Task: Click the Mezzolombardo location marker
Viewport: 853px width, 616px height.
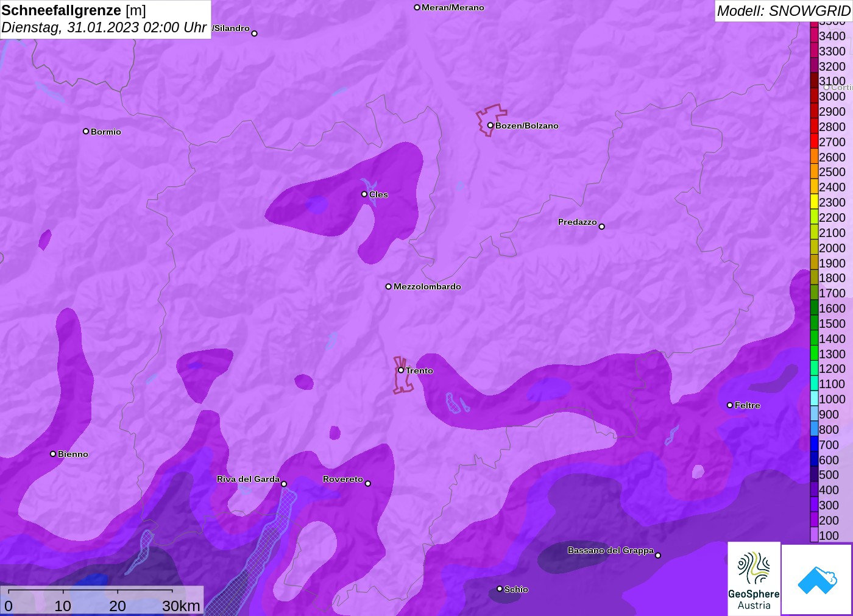Action: pyautogui.click(x=388, y=286)
